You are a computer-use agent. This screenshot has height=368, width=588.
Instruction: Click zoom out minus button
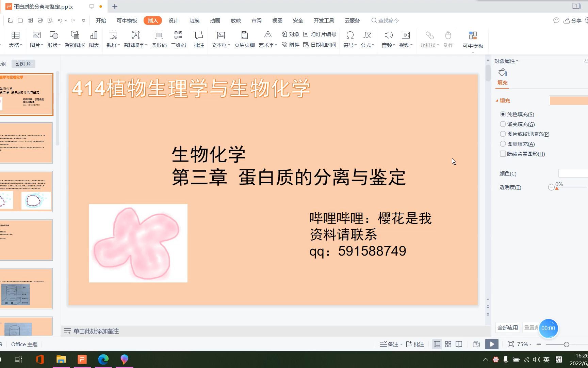(x=539, y=344)
